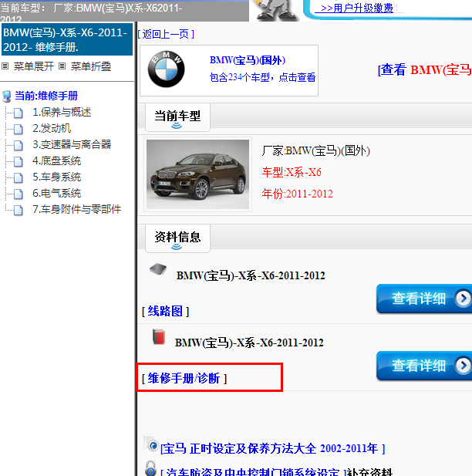Click the brown BMW X6 car photo
This screenshot has height=476, width=472.
(x=197, y=174)
